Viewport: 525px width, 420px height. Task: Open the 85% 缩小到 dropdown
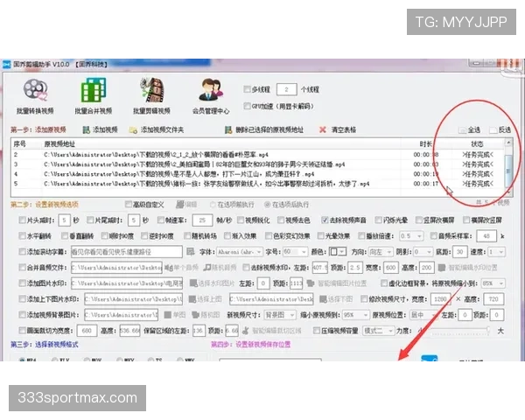point(493,283)
